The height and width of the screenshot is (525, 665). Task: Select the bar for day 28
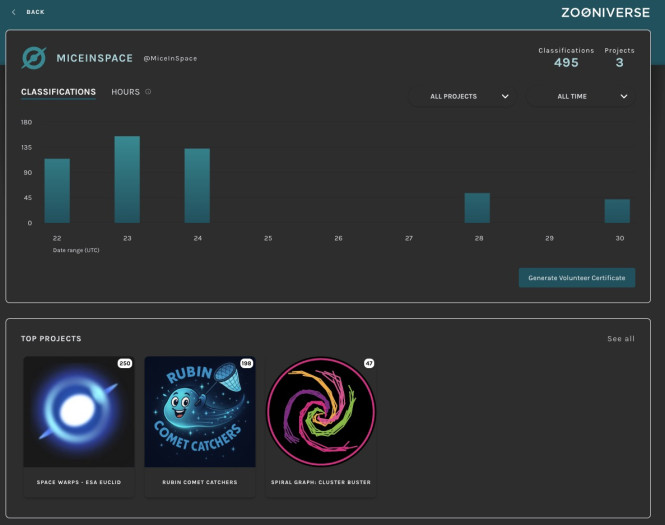point(477,208)
